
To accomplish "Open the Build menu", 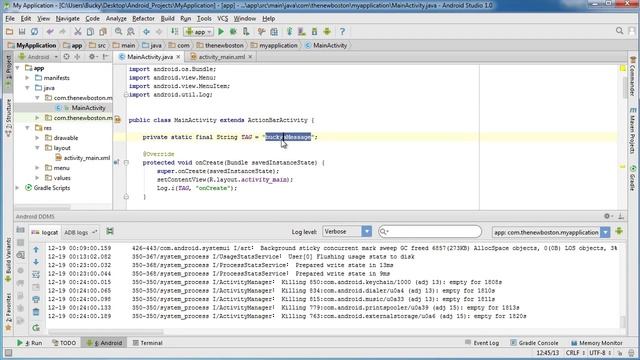I will click(x=167, y=18).
